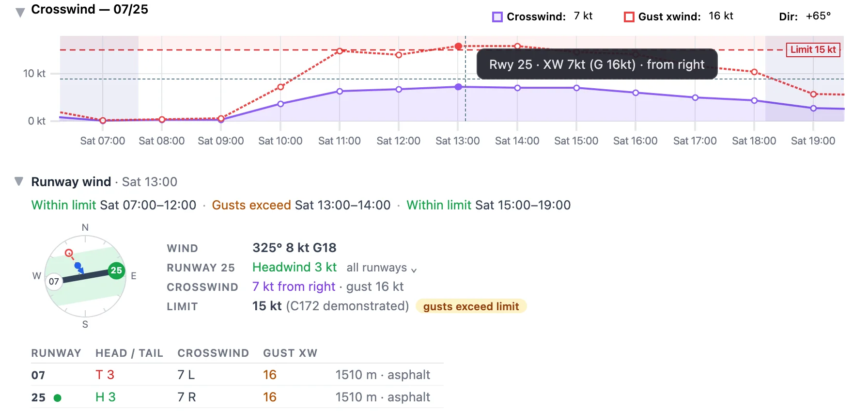Click "Within limit Sat 15:00–19:00" period

coord(489,205)
